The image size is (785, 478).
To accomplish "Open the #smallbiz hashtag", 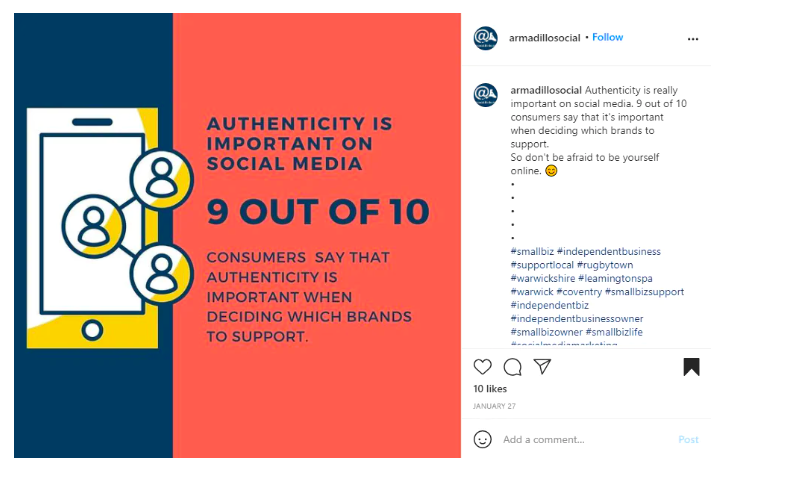I will point(532,252).
